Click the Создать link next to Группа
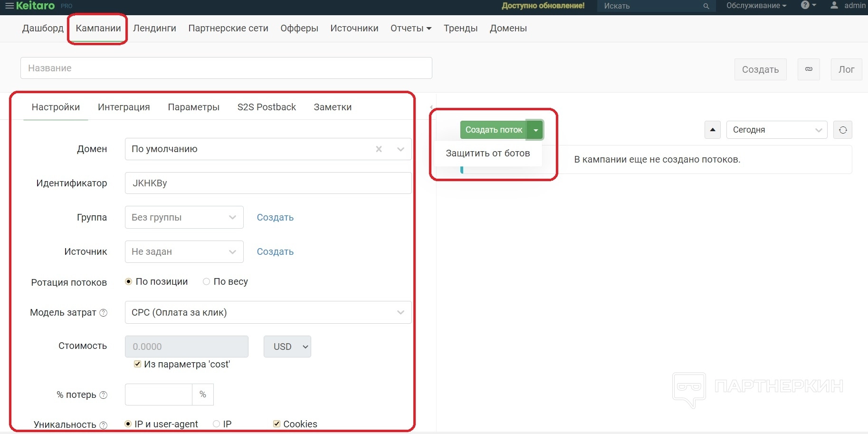 275,217
